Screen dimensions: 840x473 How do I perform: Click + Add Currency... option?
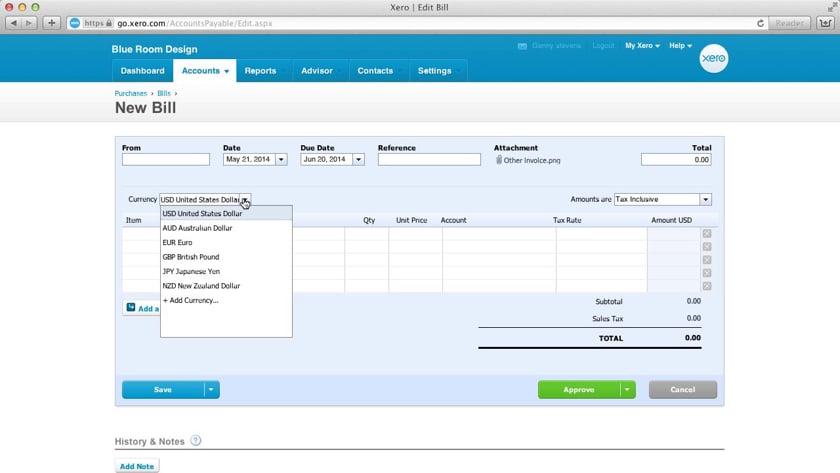click(226, 300)
